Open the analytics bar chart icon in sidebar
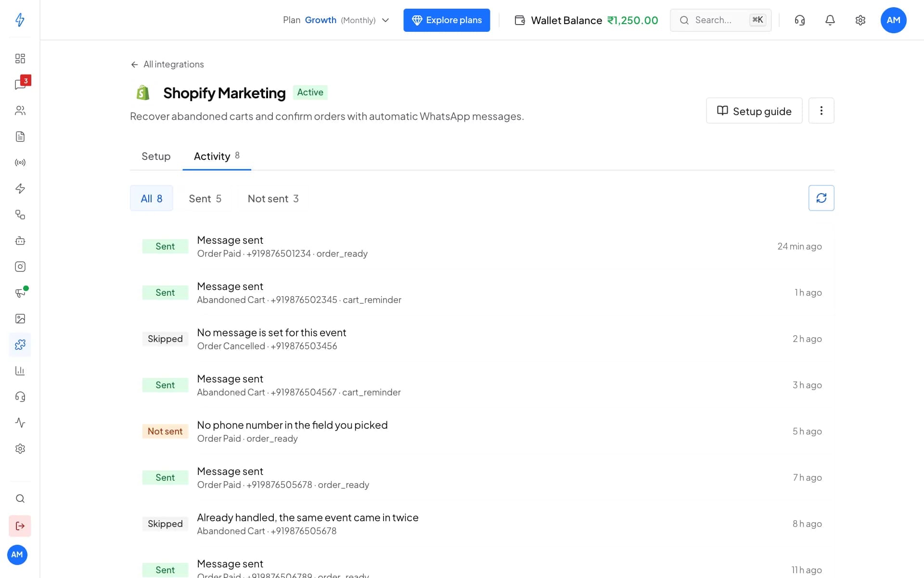924x578 pixels. click(x=20, y=370)
